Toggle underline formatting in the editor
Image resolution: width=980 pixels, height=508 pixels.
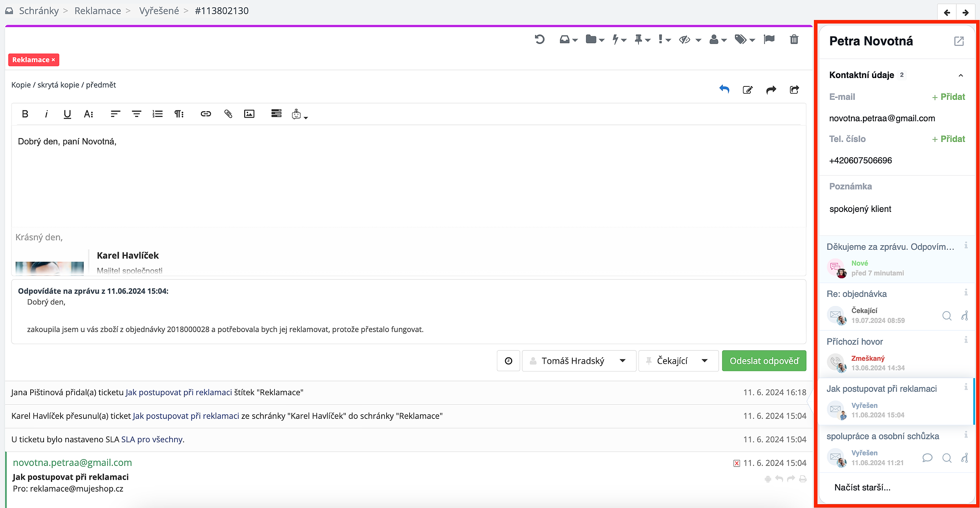(67, 114)
